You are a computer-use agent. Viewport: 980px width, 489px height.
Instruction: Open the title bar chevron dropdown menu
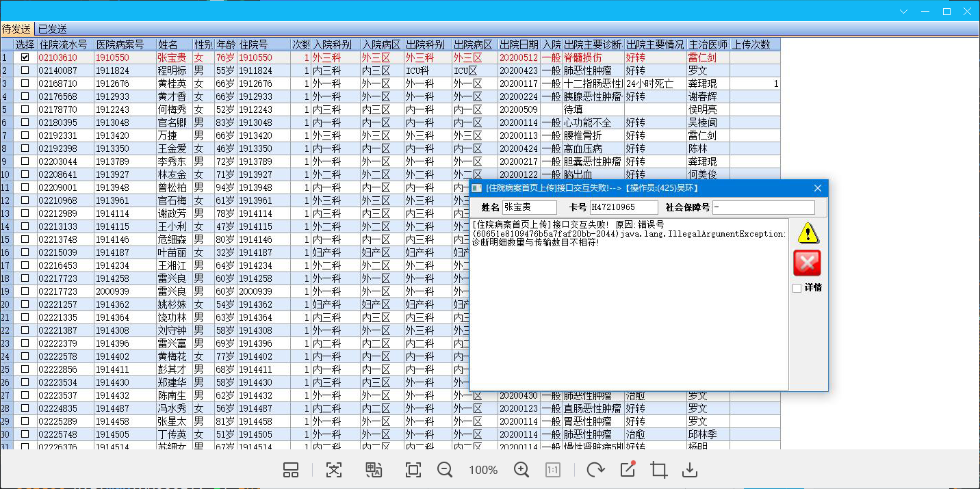pyautogui.click(x=903, y=12)
